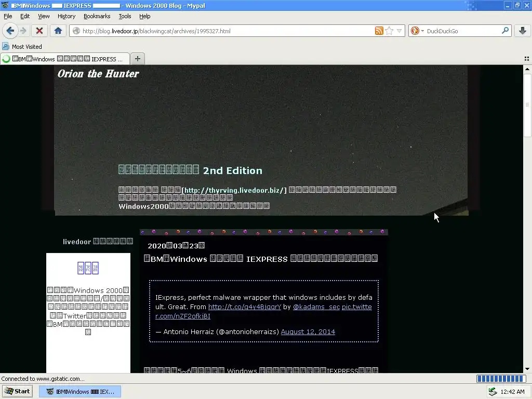532x399 pixels.
Task: Open the t.co/g4y4BjqgrY link
Action: [245, 307]
